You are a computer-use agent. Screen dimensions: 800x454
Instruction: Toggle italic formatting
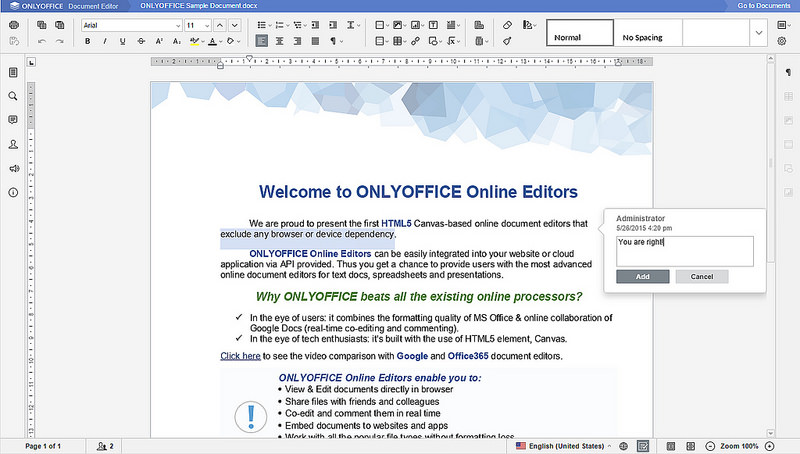pyautogui.click(x=105, y=42)
